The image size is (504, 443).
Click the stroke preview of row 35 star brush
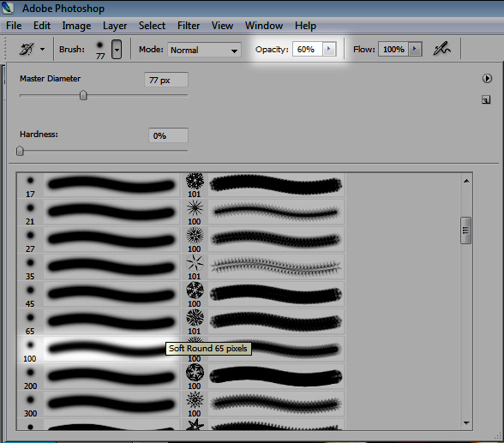[x=276, y=267]
